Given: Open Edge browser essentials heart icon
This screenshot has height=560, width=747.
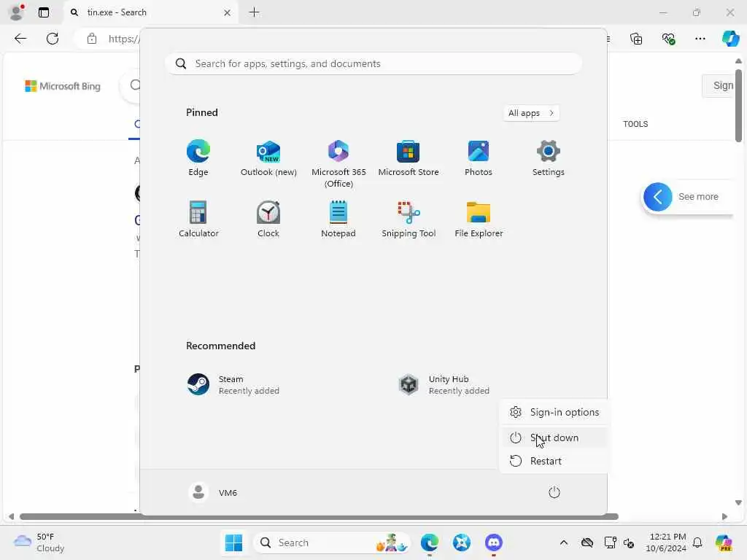Looking at the screenshot, I should (668, 39).
